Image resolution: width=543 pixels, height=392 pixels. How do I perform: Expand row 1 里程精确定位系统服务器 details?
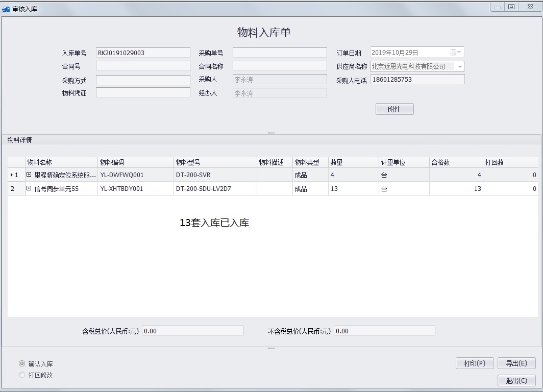click(29, 175)
